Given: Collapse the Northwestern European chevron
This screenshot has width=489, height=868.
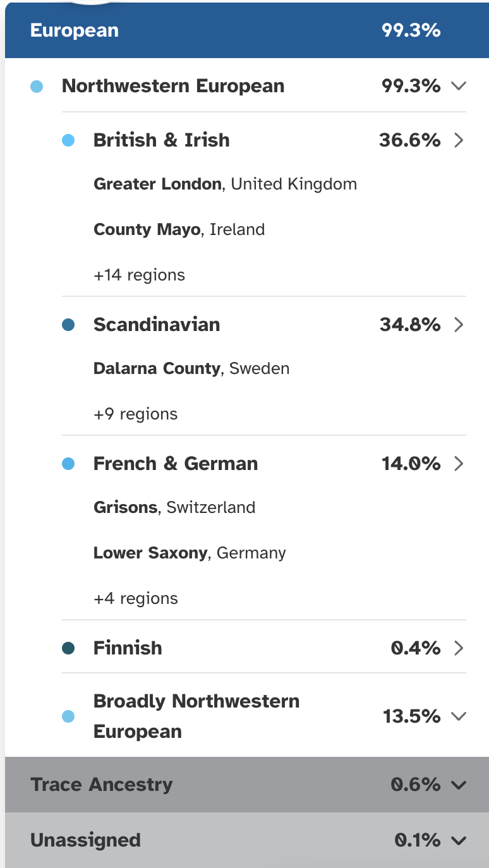Looking at the screenshot, I should coord(459,86).
